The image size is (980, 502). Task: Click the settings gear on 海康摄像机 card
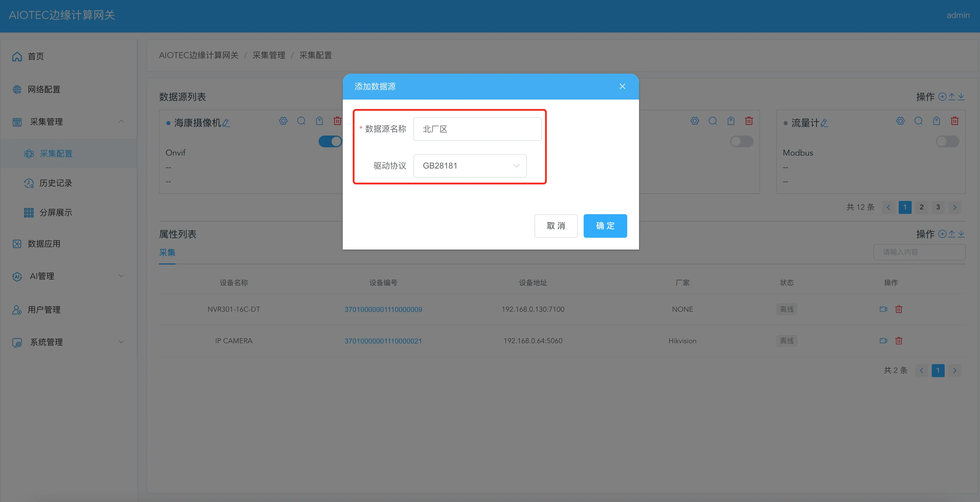tap(283, 121)
